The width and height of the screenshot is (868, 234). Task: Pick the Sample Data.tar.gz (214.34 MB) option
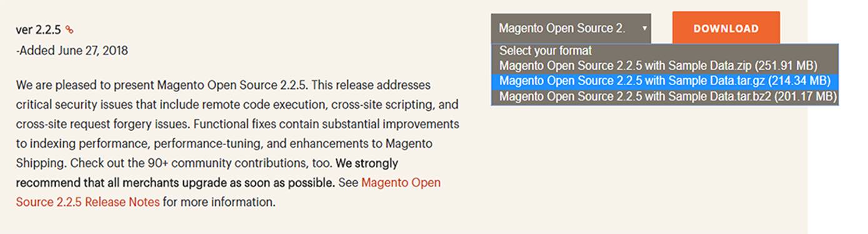point(665,81)
